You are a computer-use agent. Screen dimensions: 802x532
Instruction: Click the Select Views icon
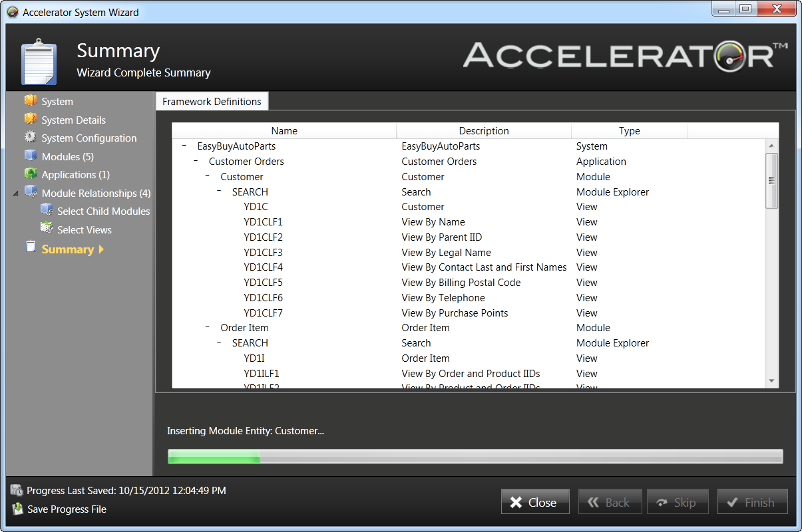(x=47, y=228)
